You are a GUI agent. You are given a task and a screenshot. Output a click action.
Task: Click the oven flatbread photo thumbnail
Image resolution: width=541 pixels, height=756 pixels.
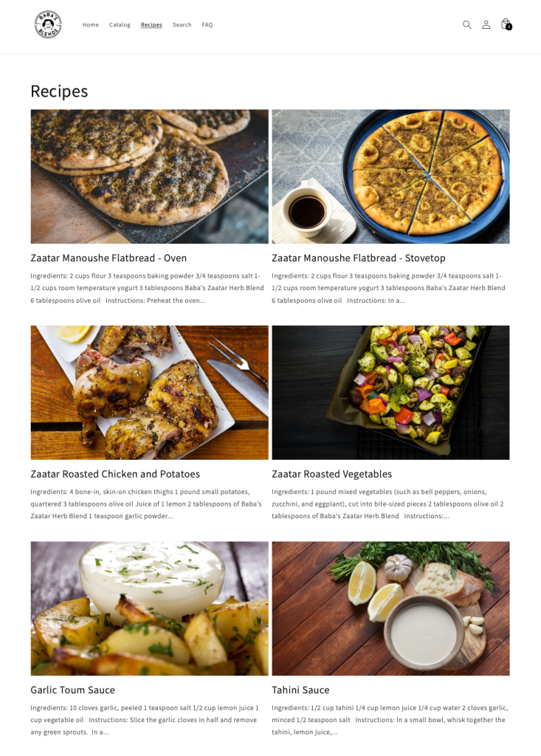[x=150, y=176]
